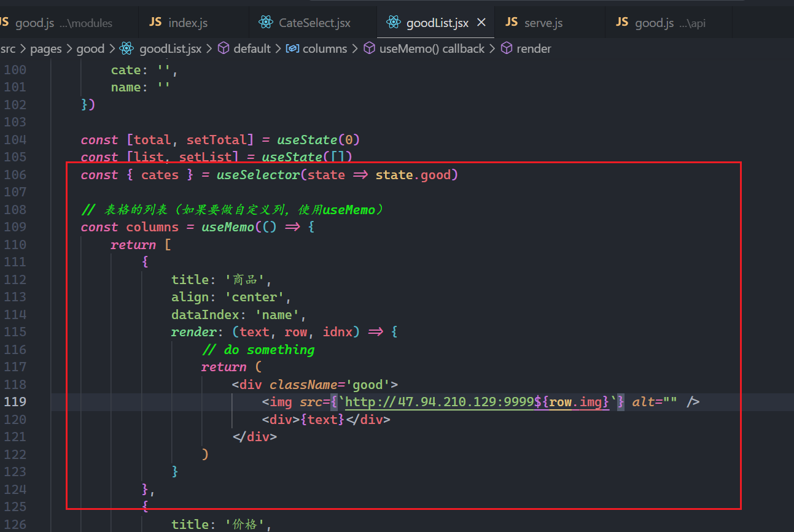Image resolution: width=794 pixels, height=532 pixels.
Task: Click the 'columns' constant on line 109
Action: click(x=152, y=227)
